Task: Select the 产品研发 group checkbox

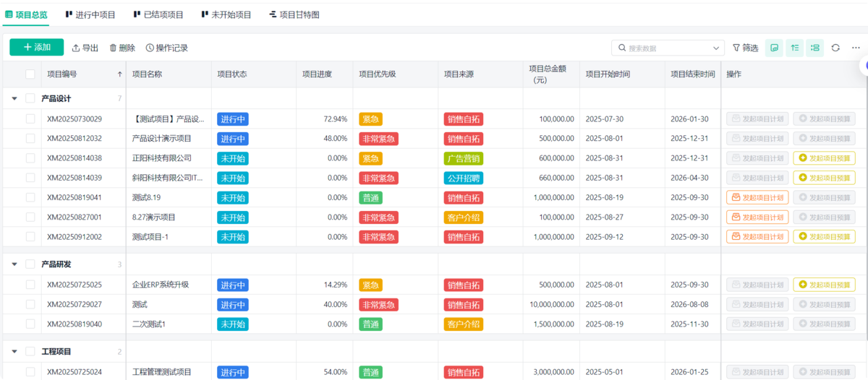Action: [30, 264]
